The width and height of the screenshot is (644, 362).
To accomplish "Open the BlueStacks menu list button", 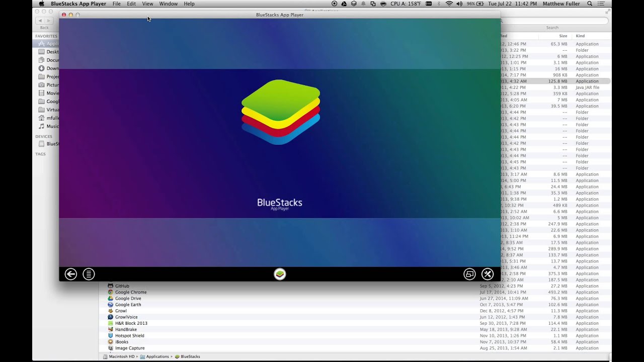I will click(89, 274).
